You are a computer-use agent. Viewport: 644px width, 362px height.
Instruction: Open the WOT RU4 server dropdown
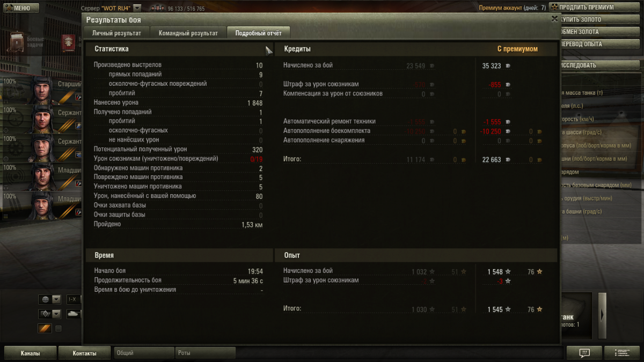[x=137, y=8]
